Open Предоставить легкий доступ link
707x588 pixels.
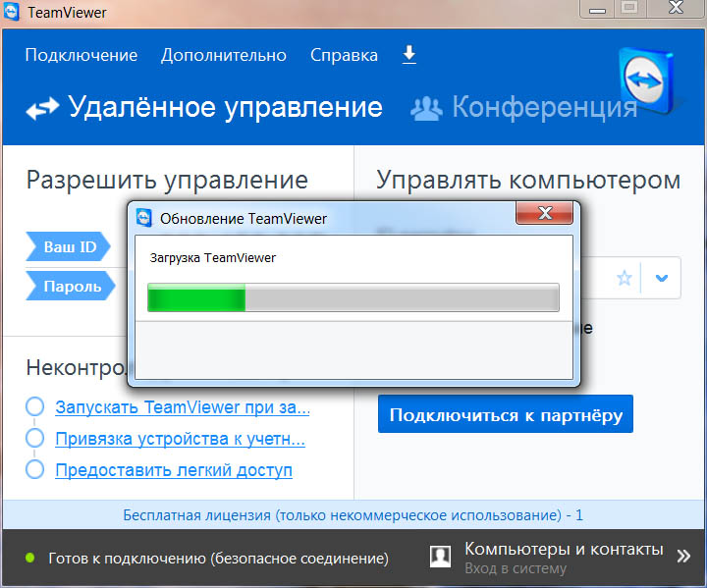tap(174, 470)
